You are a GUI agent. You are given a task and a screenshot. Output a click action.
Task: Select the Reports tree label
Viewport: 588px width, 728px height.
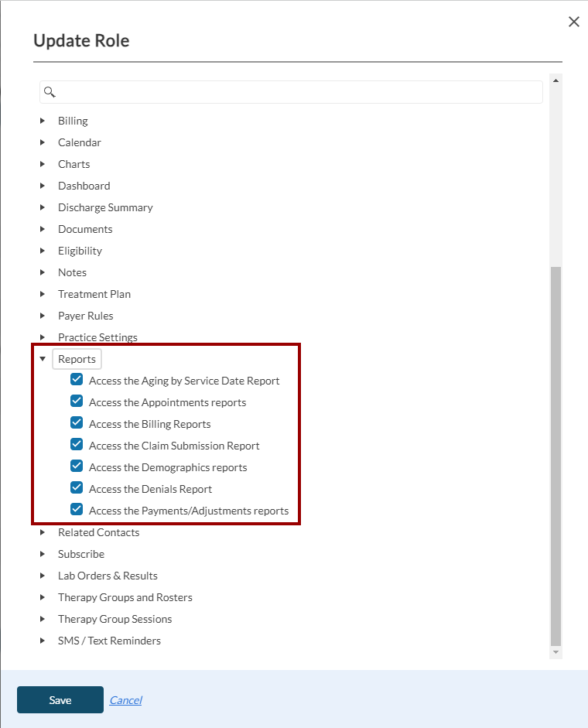tap(77, 359)
